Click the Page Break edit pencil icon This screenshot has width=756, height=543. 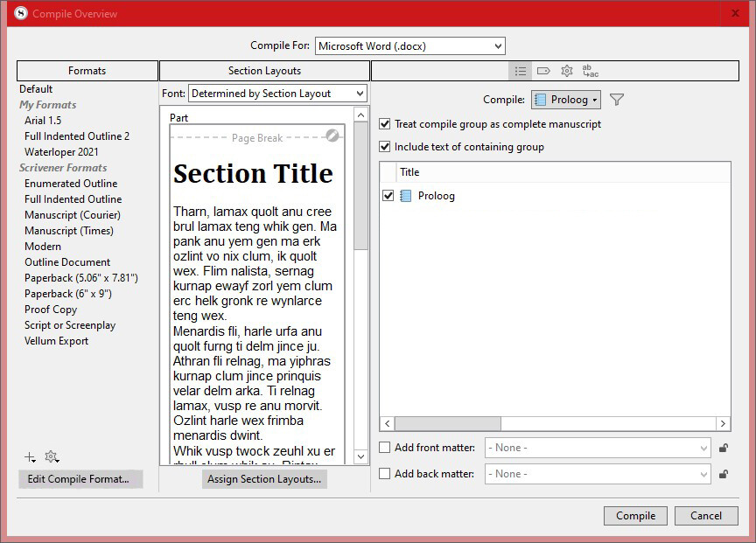332,136
